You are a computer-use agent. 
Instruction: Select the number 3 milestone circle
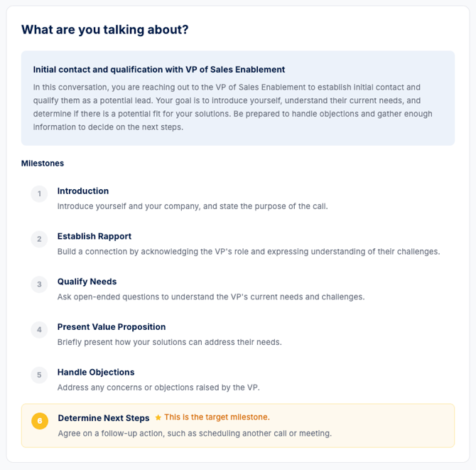39,284
